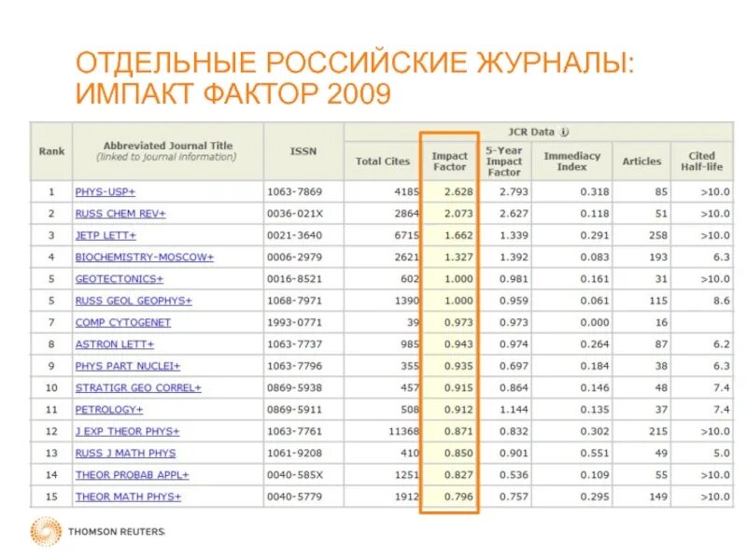The width and height of the screenshot is (747, 560).
Task: Click the immediacy index value 0.551
Action: coord(595,454)
